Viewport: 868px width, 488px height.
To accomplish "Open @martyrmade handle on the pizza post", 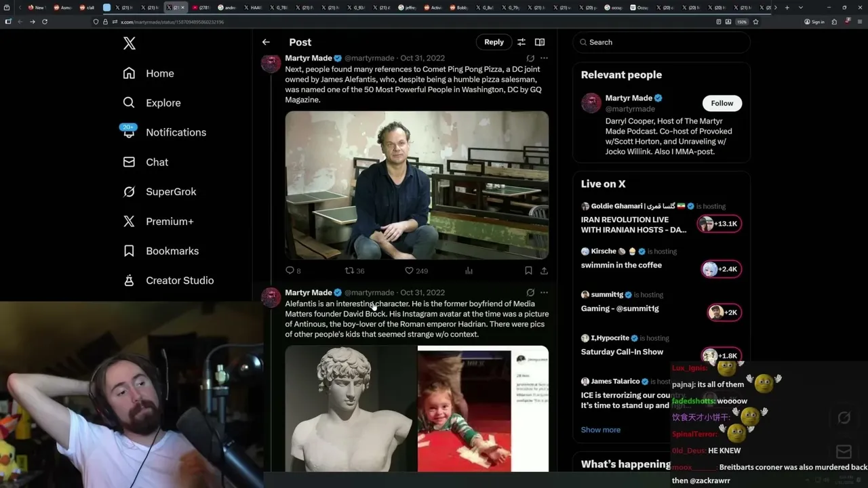I will (370, 58).
